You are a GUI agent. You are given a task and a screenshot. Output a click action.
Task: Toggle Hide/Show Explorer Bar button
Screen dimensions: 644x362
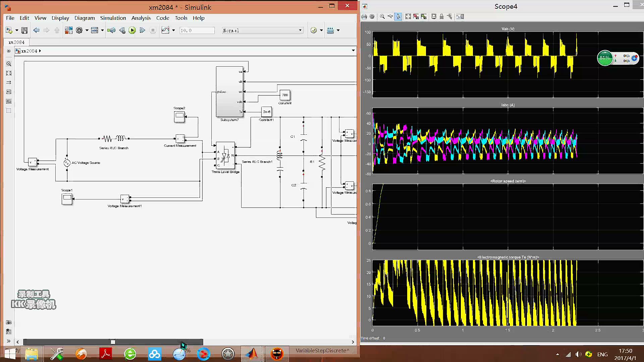[x=9, y=51]
